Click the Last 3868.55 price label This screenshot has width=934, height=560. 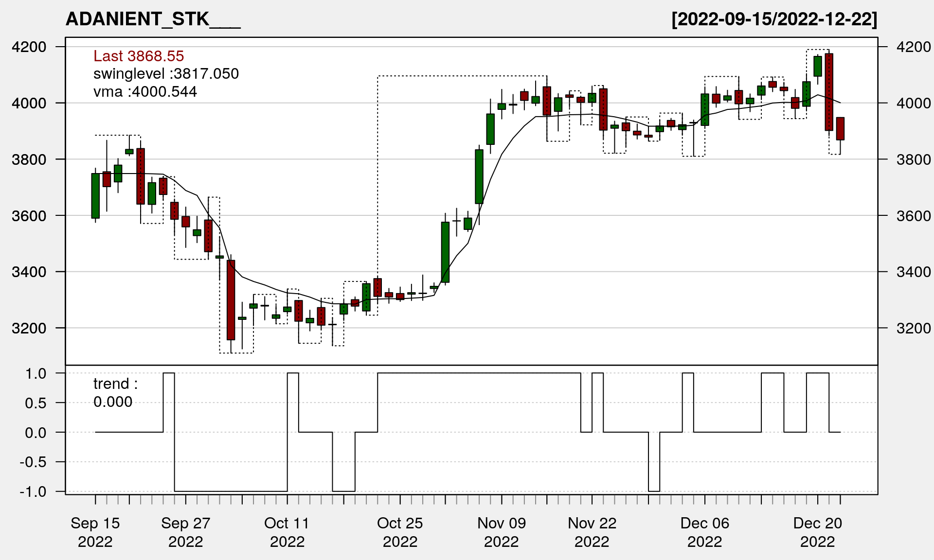139,56
